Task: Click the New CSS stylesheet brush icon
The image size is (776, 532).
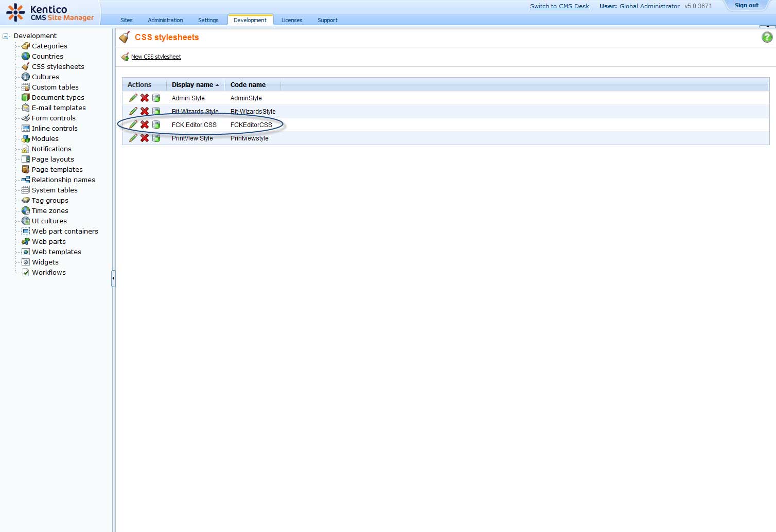Action: point(125,57)
